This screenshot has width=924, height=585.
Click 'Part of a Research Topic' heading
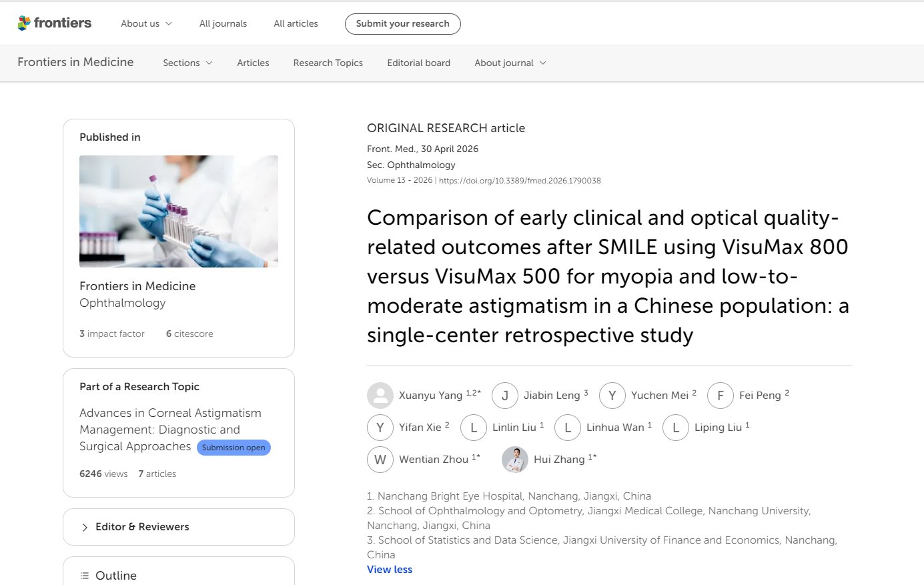(x=139, y=387)
